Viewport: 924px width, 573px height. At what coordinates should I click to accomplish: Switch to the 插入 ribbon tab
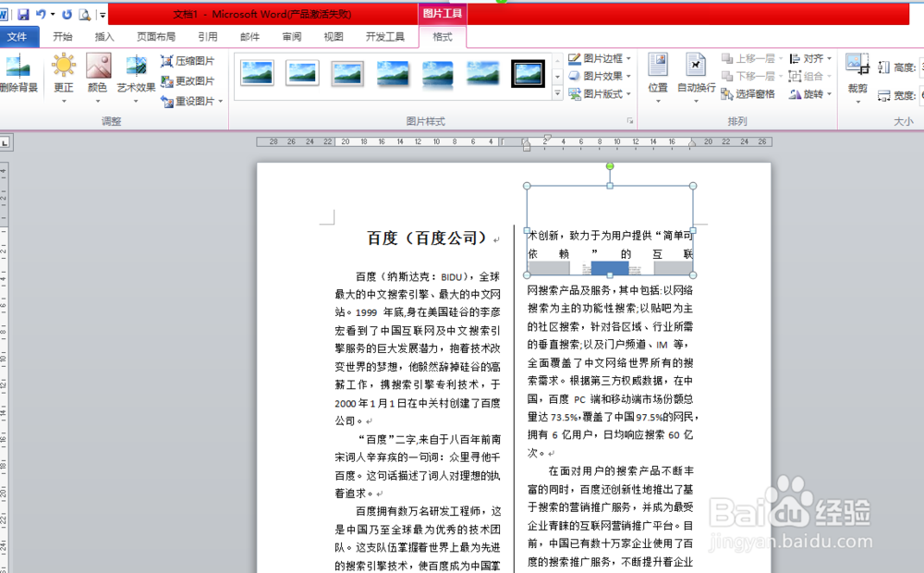coord(104,37)
